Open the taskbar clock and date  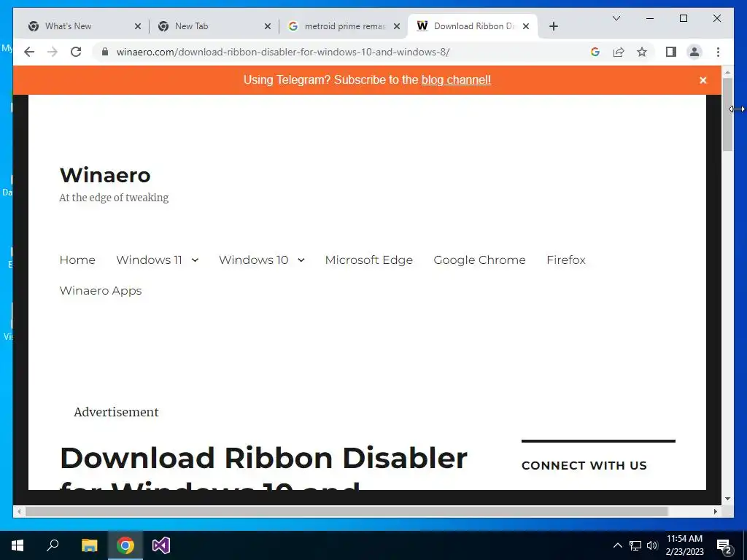684,545
